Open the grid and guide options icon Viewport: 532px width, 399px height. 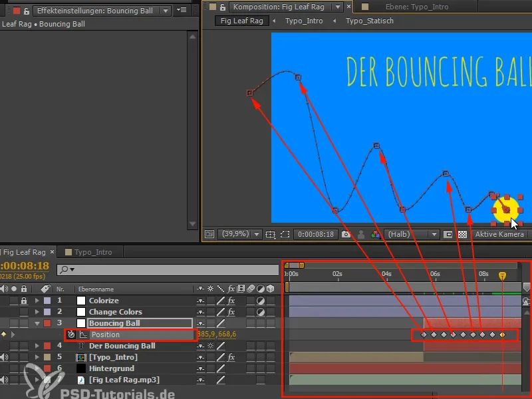point(270,234)
